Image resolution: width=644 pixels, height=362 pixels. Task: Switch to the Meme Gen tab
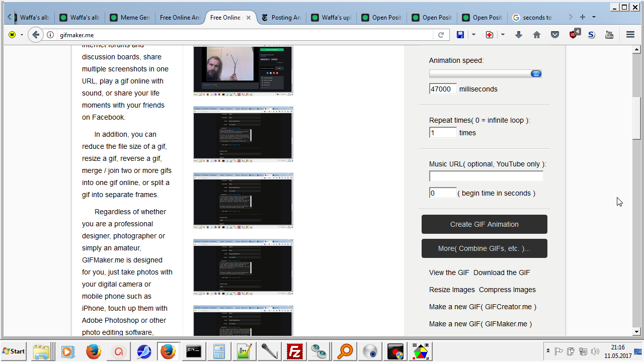tap(130, 18)
